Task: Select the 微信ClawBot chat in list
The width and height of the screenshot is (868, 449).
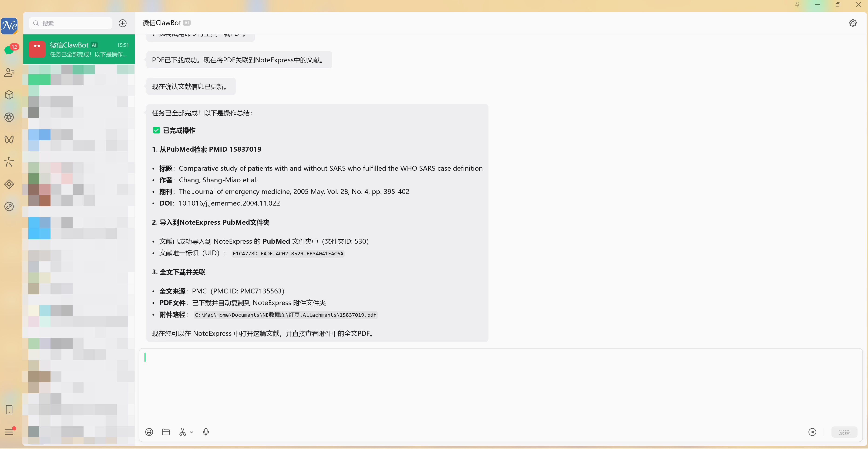Action: point(79,49)
